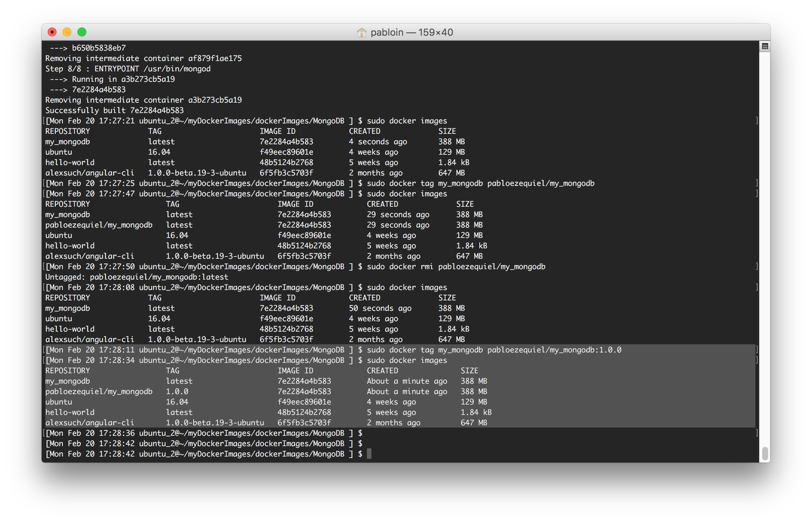Click the first REPOSITORY column header
The image size is (812, 522).
(x=68, y=131)
